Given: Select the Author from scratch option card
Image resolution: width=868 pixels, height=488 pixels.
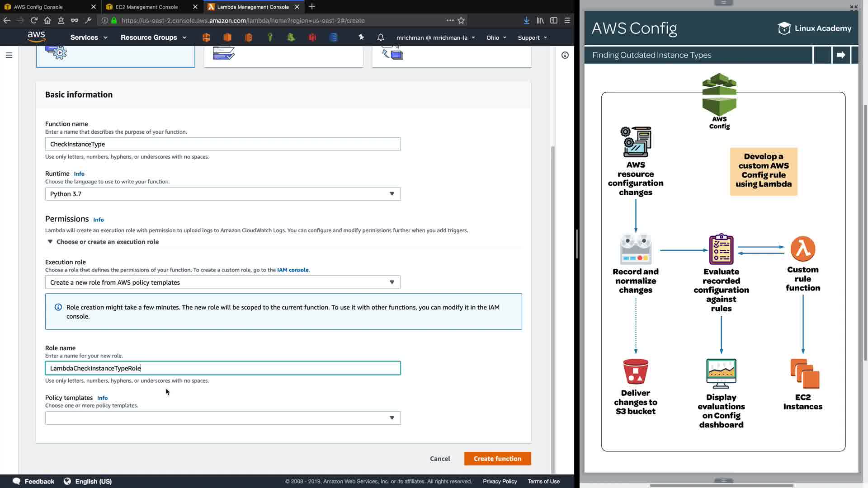Looking at the screenshot, I should pos(115,56).
